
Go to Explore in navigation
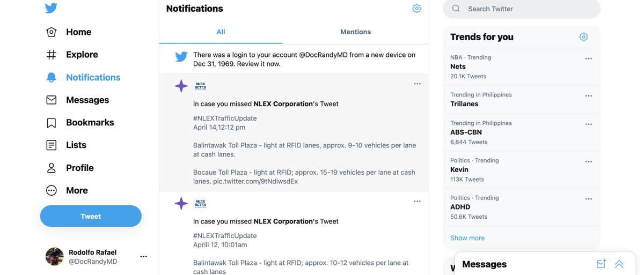[x=82, y=55]
